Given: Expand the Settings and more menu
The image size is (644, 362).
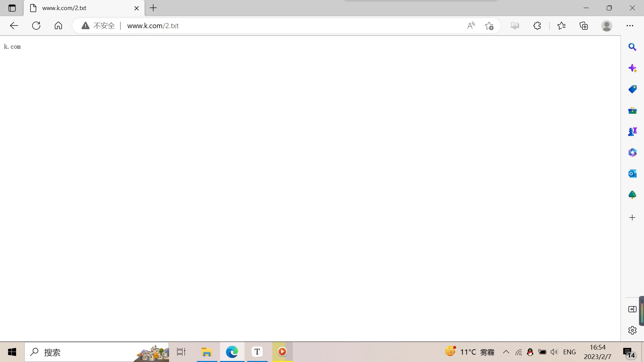Looking at the screenshot, I should tap(630, 26).
